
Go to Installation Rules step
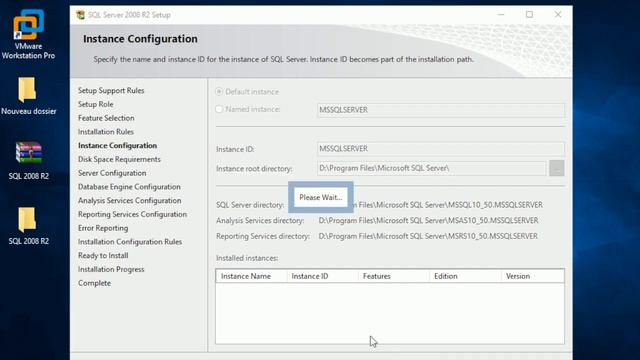point(106,132)
